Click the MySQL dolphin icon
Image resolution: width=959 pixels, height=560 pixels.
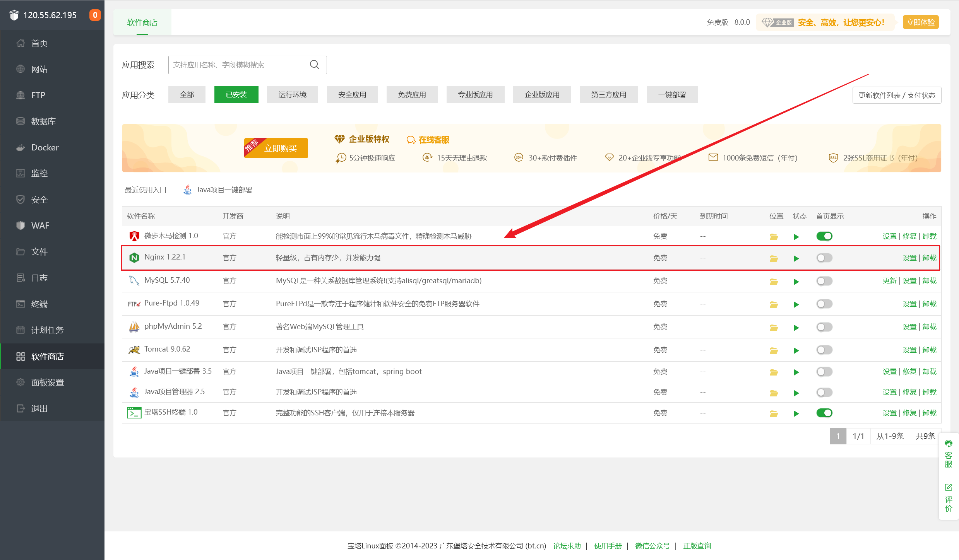tap(134, 280)
